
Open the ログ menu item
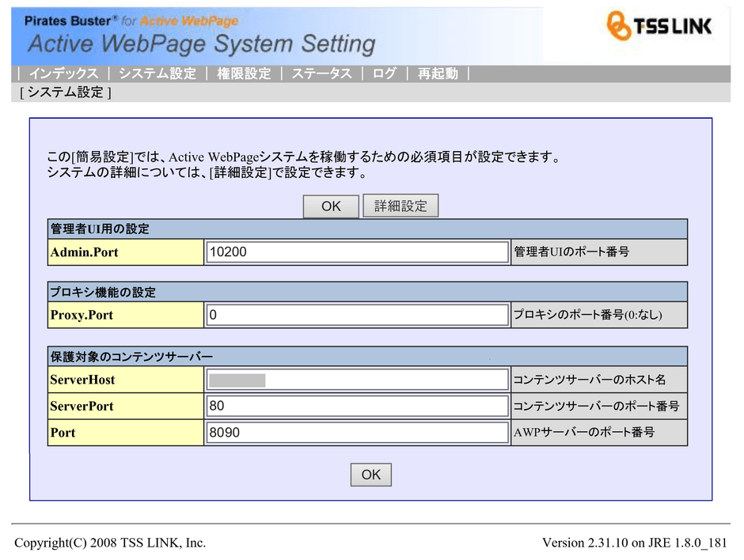point(384,74)
